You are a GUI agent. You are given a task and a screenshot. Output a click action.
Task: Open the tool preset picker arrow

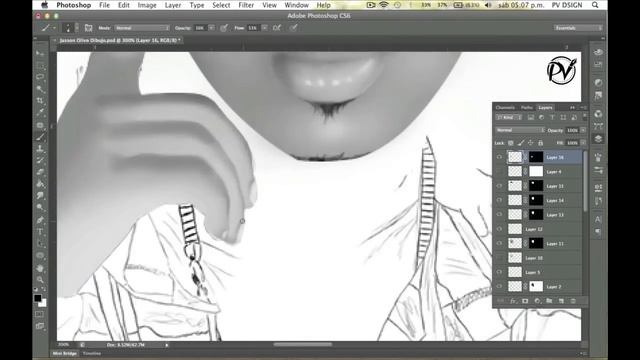(55, 28)
